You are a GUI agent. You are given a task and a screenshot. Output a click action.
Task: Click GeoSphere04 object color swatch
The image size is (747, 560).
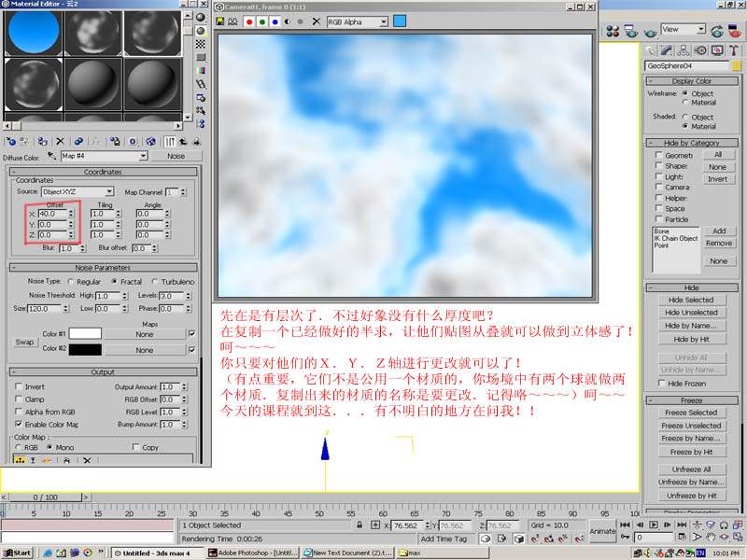[x=737, y=65]
